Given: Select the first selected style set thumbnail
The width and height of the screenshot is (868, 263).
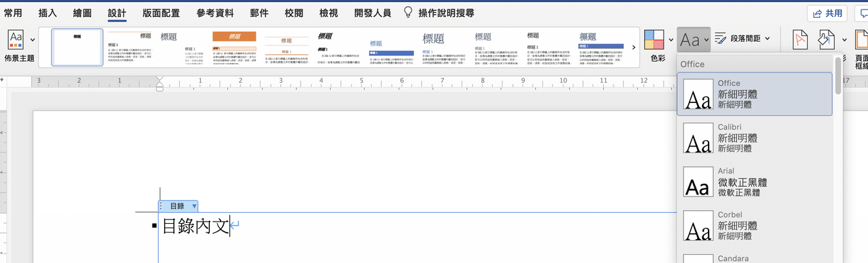Looking at the screenshot, I should 77,47.
